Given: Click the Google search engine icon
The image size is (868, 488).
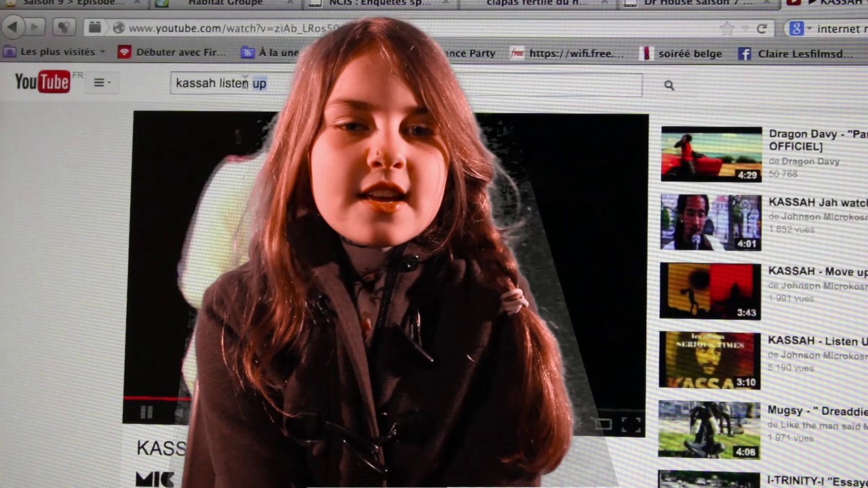Looking at the screenshot, I should (x=796, y=28).
